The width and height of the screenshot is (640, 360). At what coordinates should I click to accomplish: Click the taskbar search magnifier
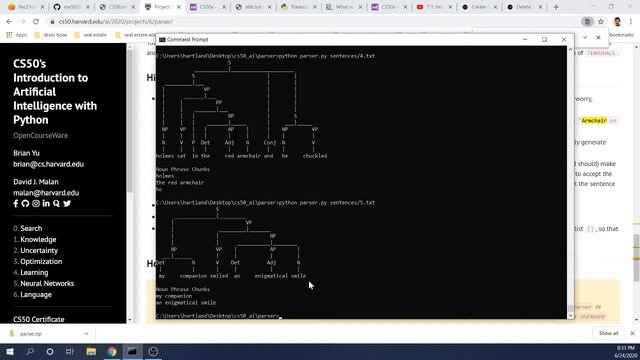click(30, 351)
